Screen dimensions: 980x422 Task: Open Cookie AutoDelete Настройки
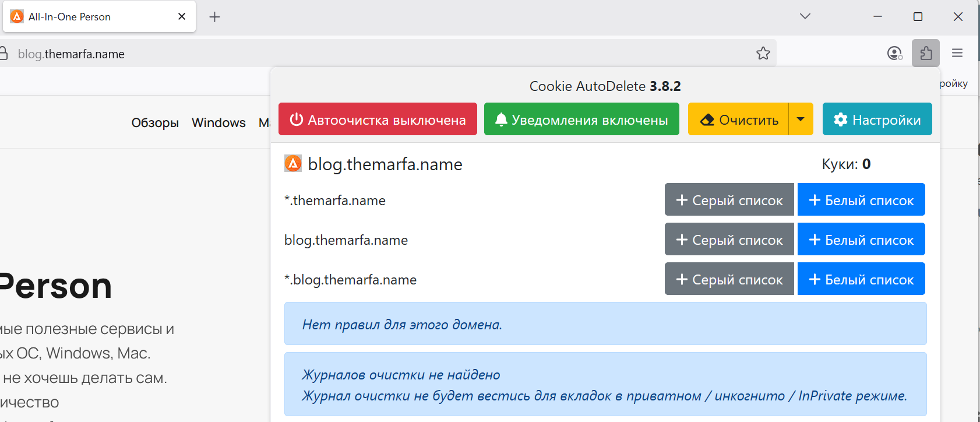pyautogui.click(x=877, y=119)
